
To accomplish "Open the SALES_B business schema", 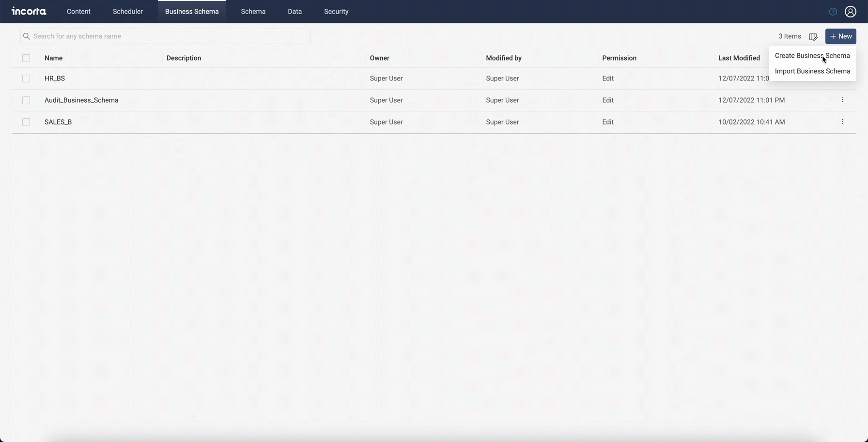I will pos(58,122).
